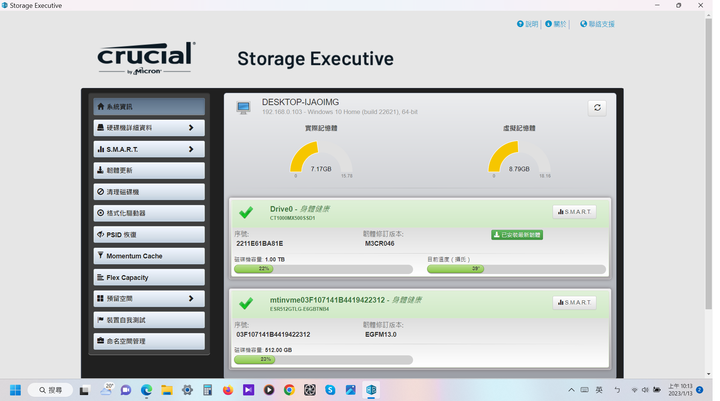Open Settings gear on the taskbar

[187, 390]
